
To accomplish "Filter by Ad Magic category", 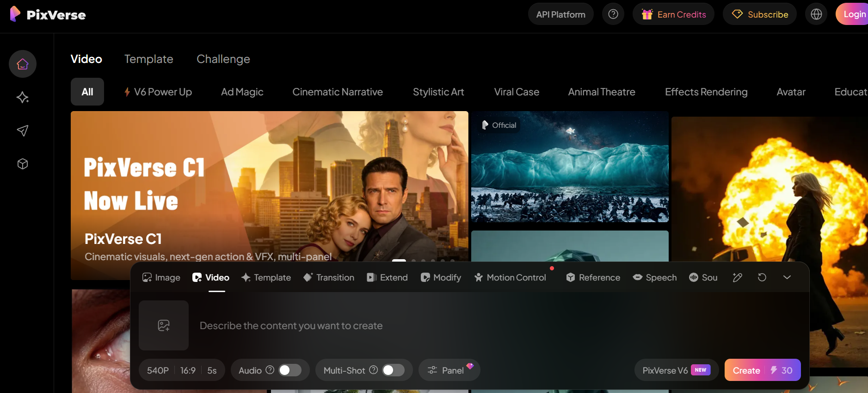I will [x=242, y=92].
